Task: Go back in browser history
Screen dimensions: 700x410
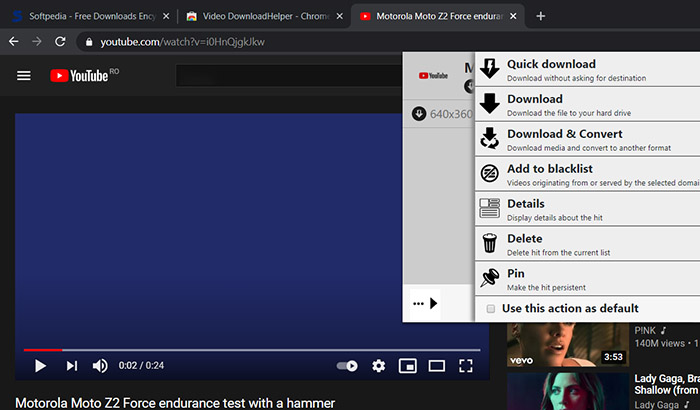Action: coord(14,42)
